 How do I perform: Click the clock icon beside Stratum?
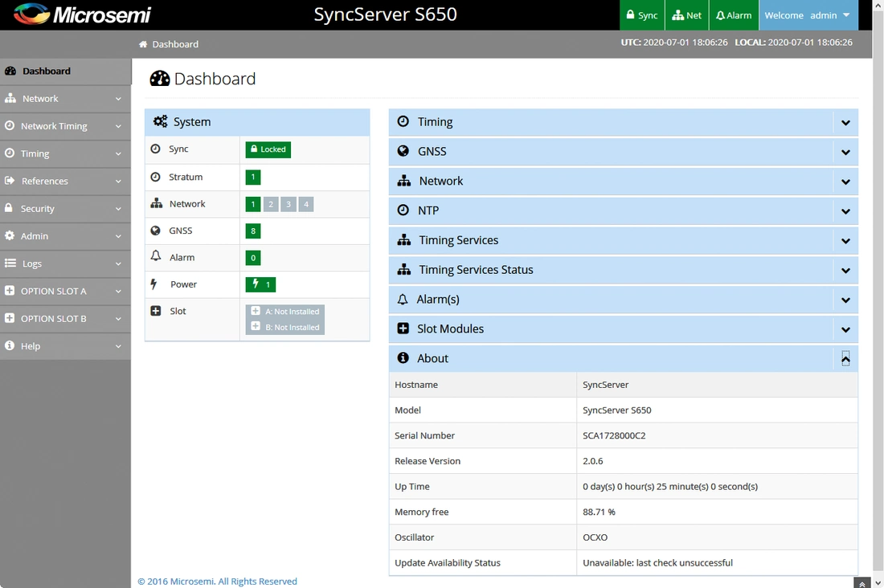156,177
